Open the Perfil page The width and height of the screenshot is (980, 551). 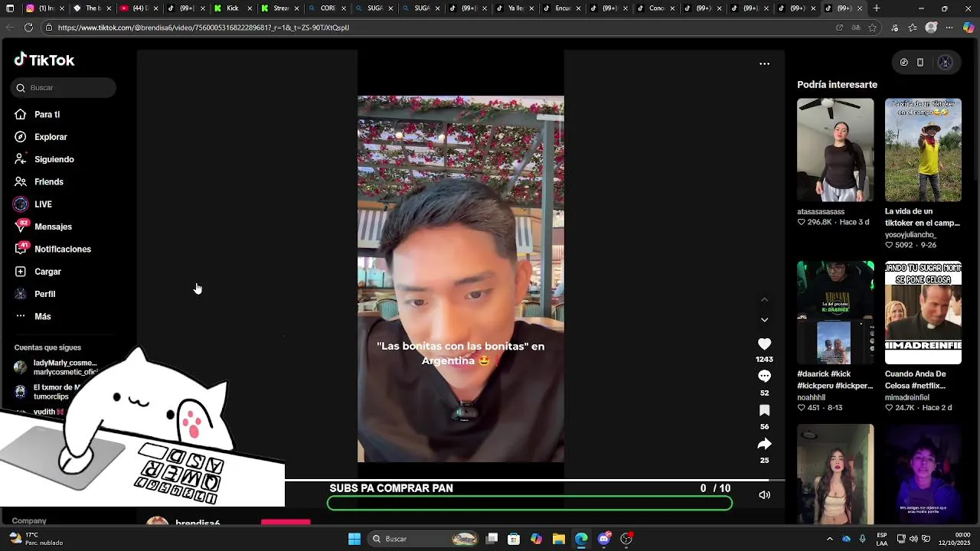34,294
